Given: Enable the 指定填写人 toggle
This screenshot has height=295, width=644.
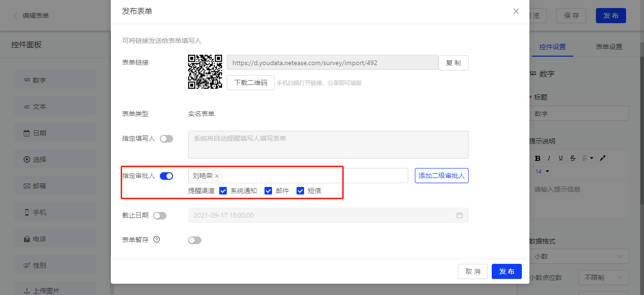Looking at the screenshot, I should [166, 139].
